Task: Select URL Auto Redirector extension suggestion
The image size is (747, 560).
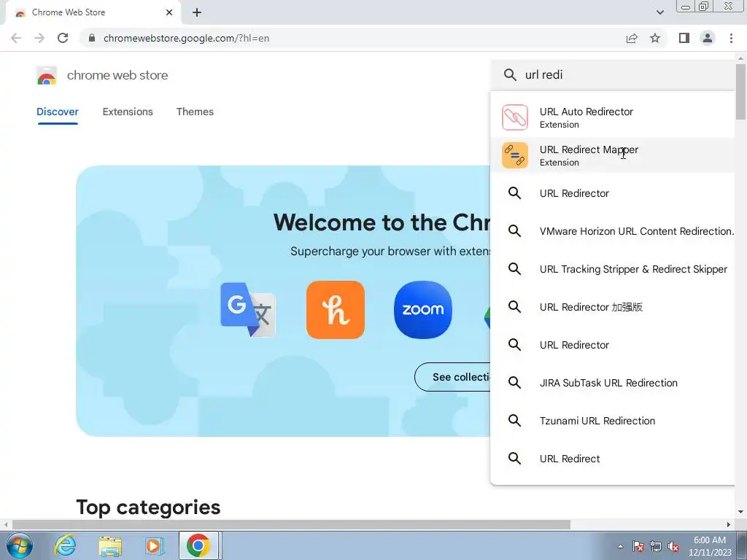Action: 613,117
